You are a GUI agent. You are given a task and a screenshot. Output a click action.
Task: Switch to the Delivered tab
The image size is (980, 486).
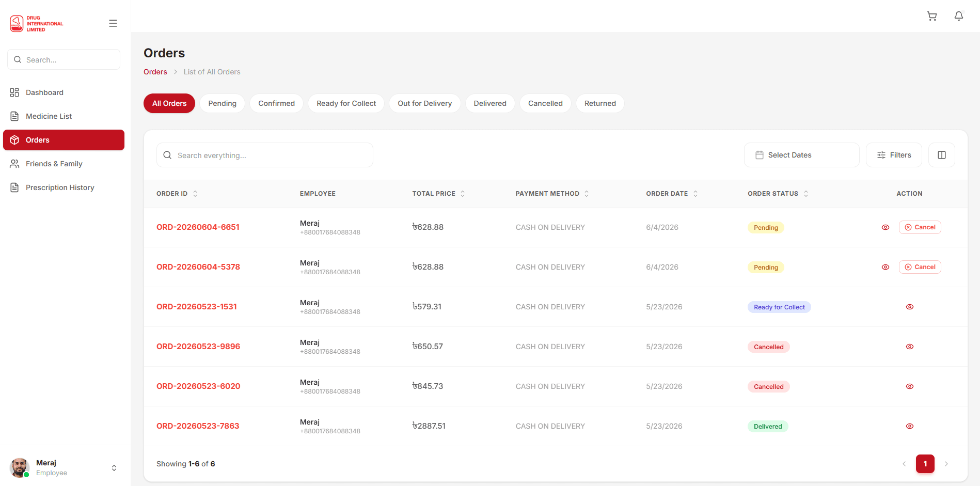pyautogui.click(x=490, y=103)
